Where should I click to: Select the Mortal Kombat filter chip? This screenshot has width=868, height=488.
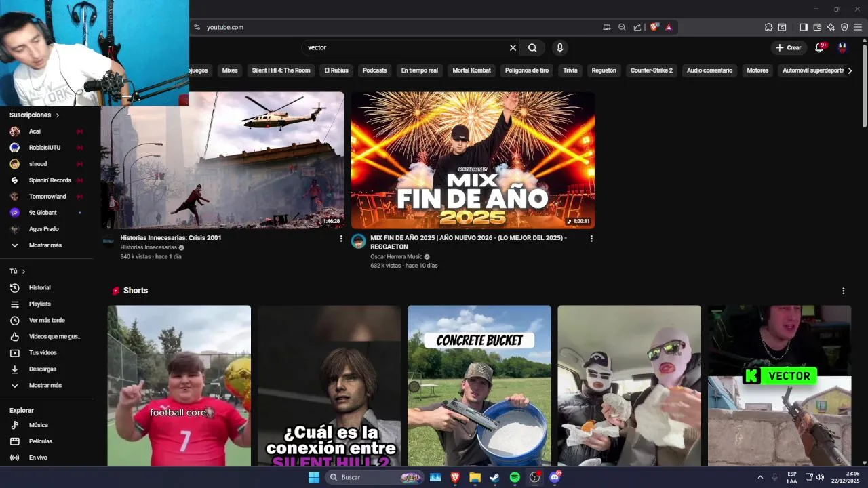click(x=471, y=70)
